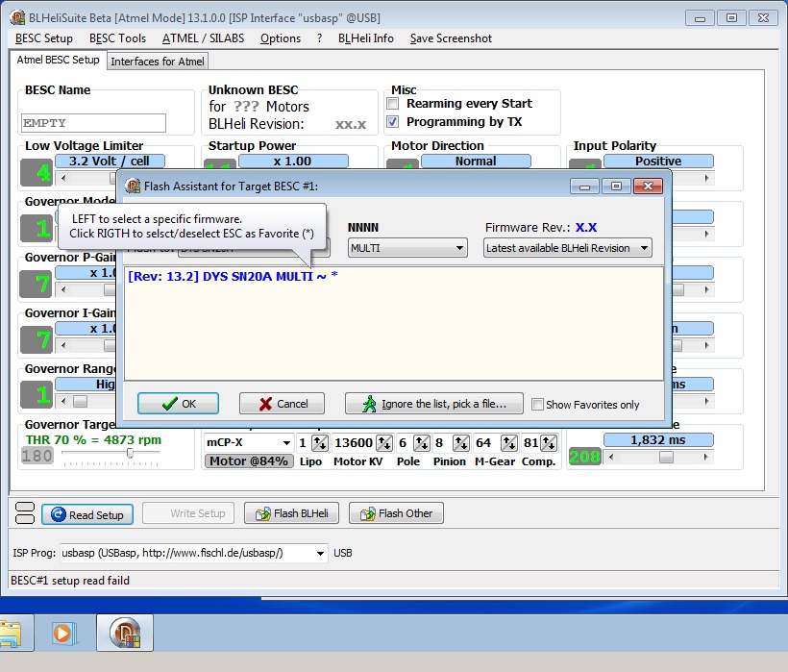Select [Rev: 13.2] DYS SN20A MULTI firmware
The width and height of the screenshot is (788, 672).
click(233, 277)
